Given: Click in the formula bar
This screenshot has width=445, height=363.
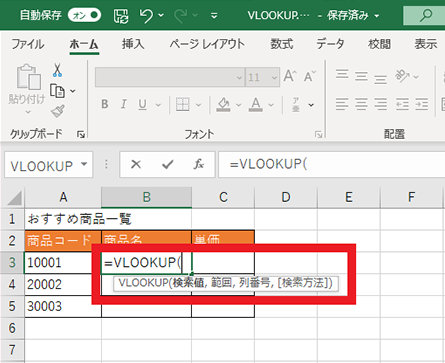Looking at the screenshot, I should [x=332, y=165].
